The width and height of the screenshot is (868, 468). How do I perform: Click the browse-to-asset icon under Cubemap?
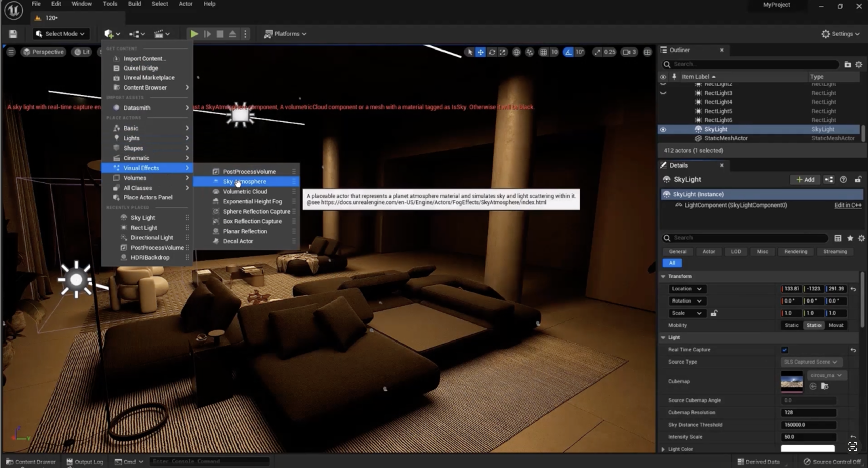(x=825, y=386)
